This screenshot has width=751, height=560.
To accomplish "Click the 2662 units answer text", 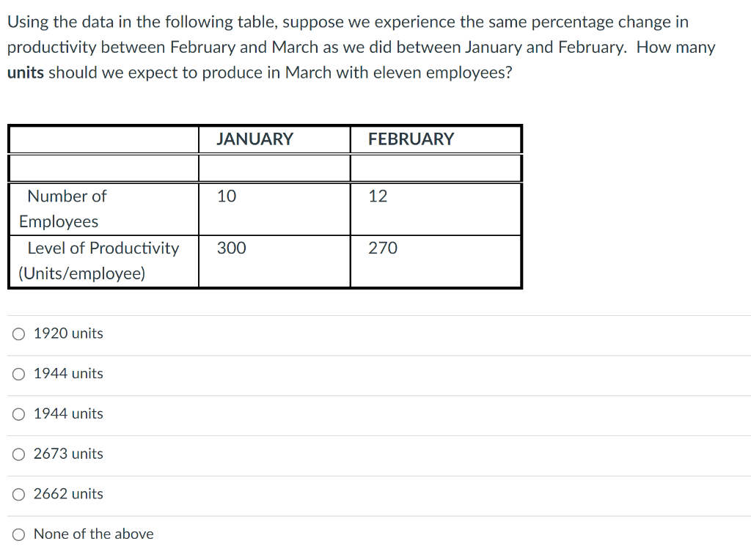I will 67,494.
